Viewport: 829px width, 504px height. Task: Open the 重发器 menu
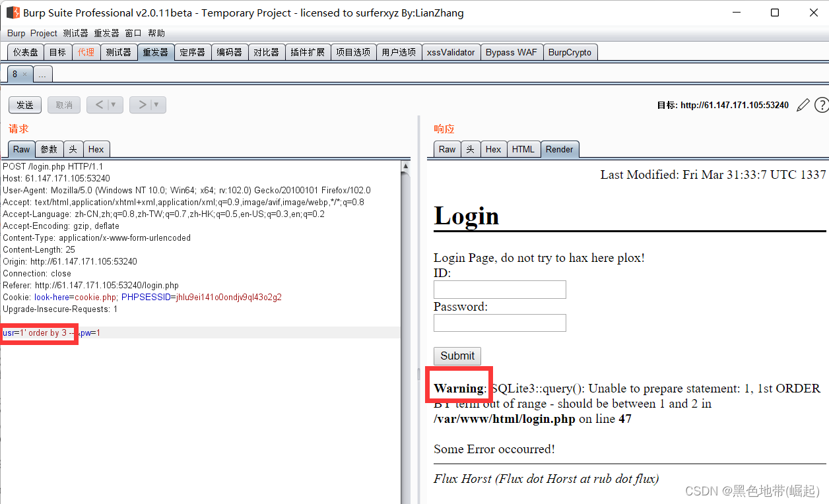[106, 33]
